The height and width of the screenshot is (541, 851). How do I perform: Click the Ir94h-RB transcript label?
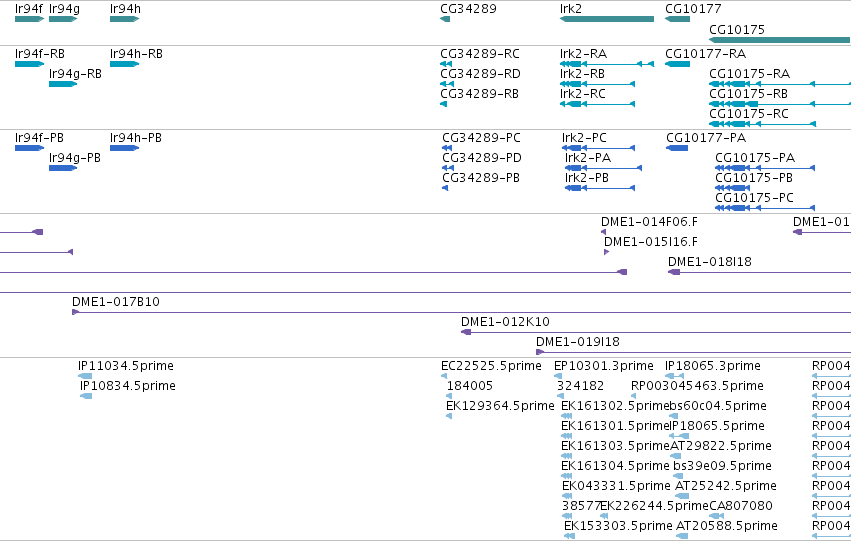(136, 54)
